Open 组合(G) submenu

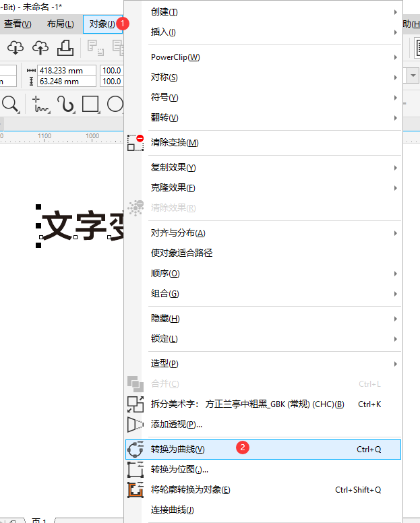pos(263,294)
